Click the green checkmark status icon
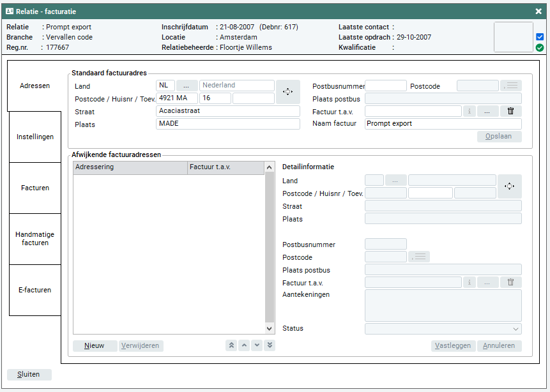550x392 pixels. point(540,47)
